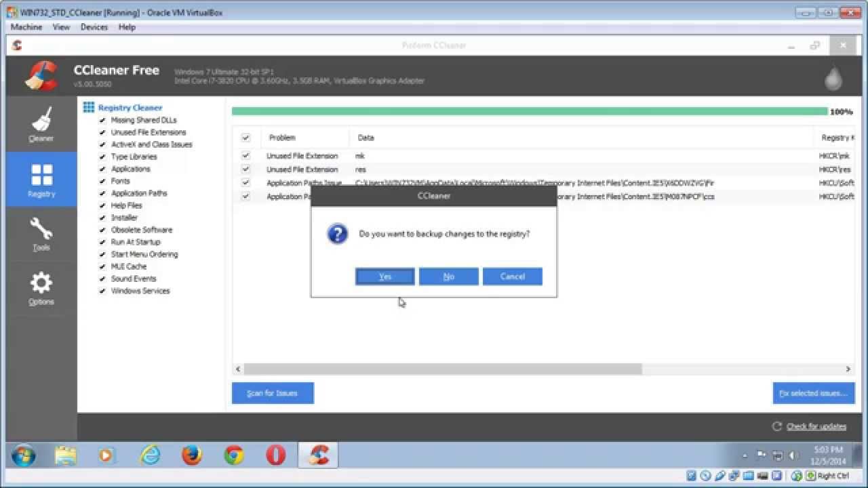This screenshot has height=488, width=868.
Task: Launch Chrome from taskbar
Action: coord(234,455)
